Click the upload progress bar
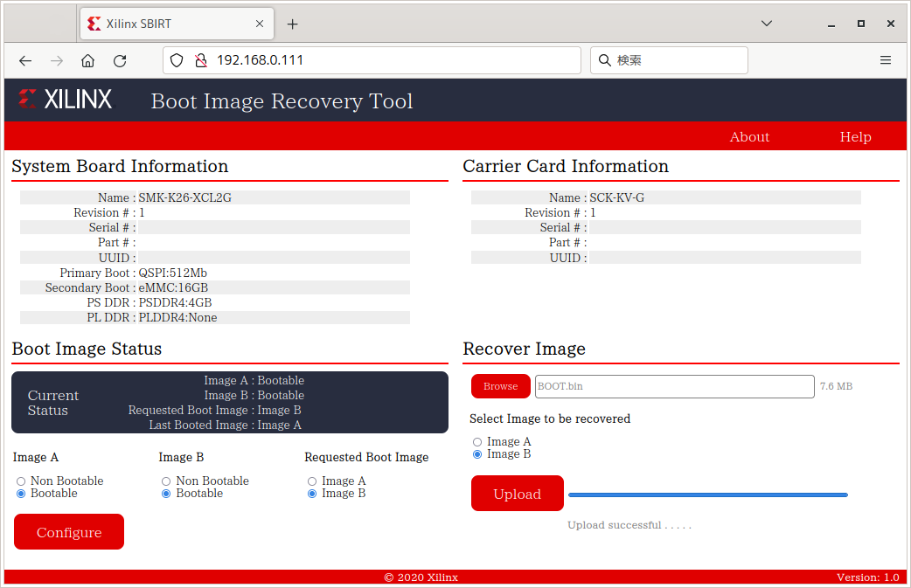Viewport: 911px width, 588px height. coord(707,495)
